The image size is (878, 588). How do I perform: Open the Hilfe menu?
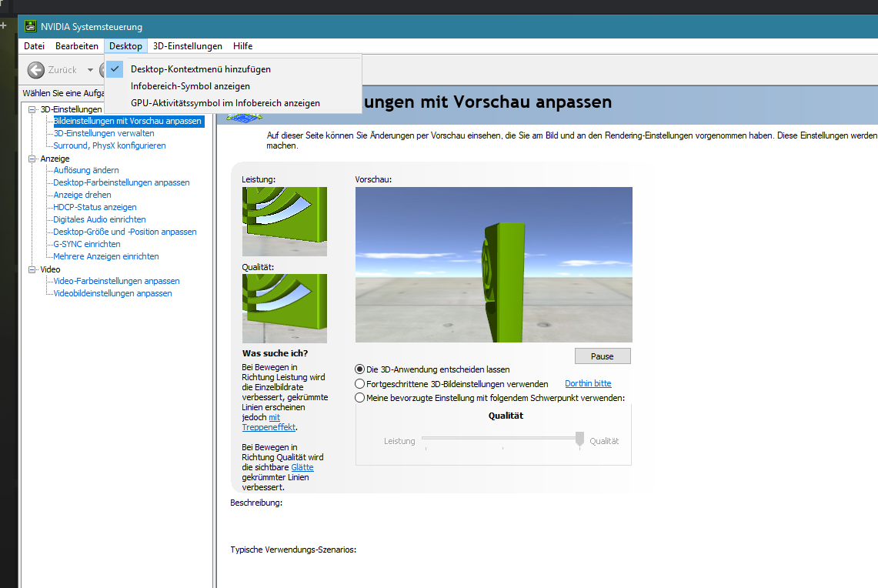coord(242,46)
